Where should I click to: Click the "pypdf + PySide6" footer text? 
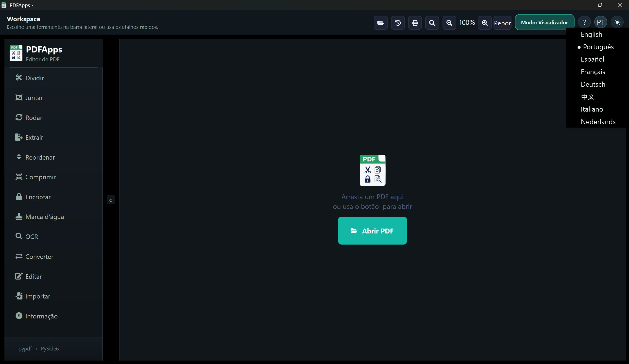pos(39,348)
